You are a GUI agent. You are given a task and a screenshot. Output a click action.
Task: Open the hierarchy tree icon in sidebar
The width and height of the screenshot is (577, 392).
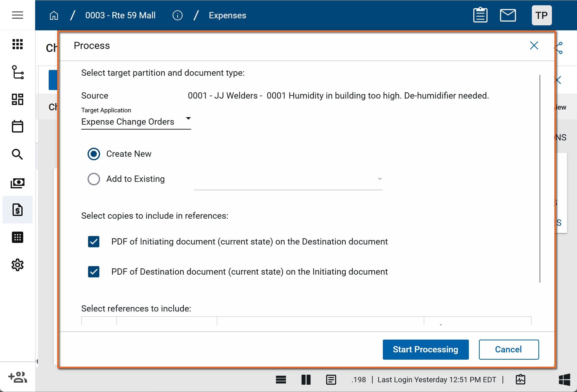(x=18, y=72)
